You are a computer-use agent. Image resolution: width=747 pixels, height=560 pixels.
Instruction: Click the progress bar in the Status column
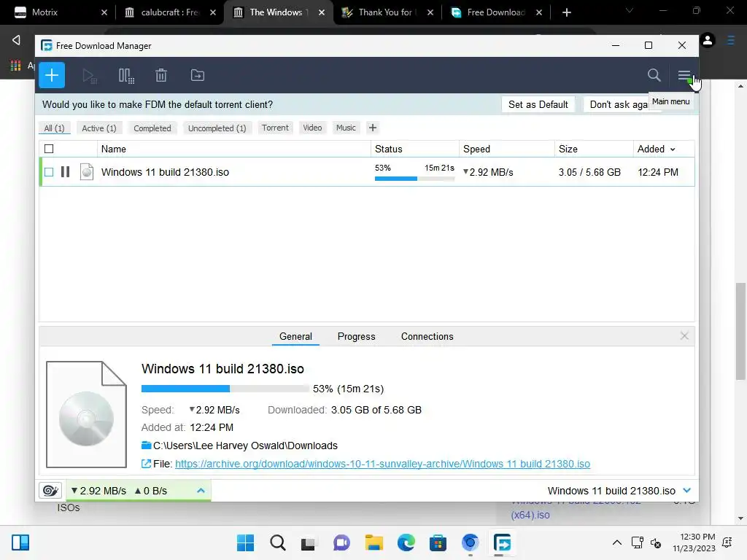414,179
